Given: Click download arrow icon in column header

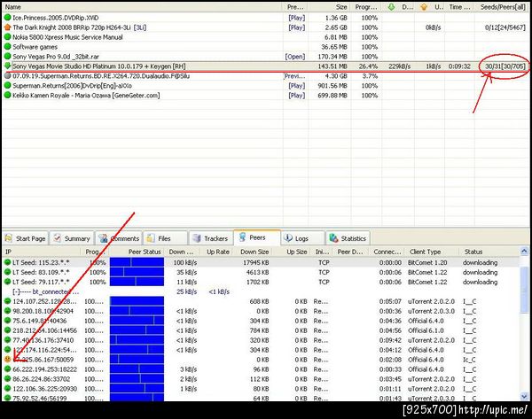Looking at the screenshot, I should pos(391,7).
